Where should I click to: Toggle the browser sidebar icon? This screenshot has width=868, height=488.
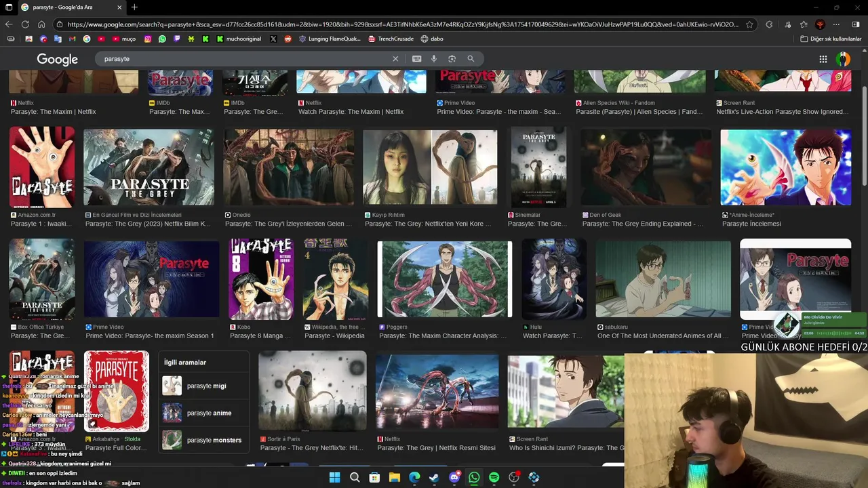[x=855, y=24]
